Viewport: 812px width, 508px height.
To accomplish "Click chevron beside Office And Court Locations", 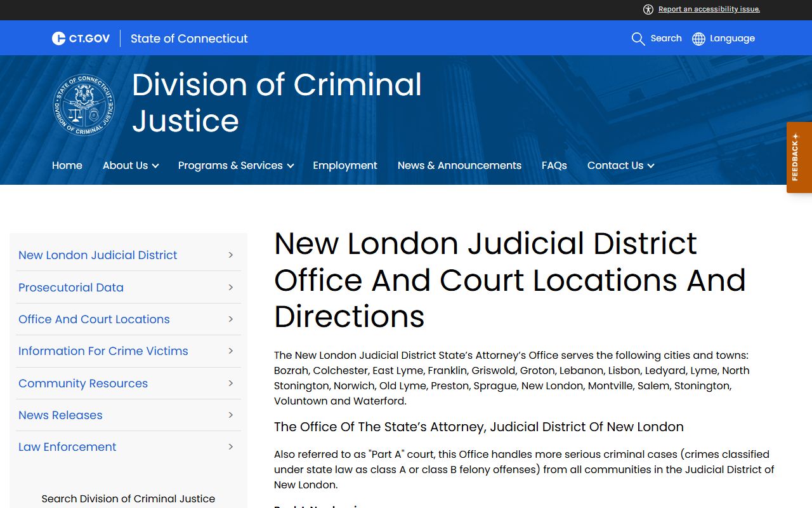I will pos(231,319).
